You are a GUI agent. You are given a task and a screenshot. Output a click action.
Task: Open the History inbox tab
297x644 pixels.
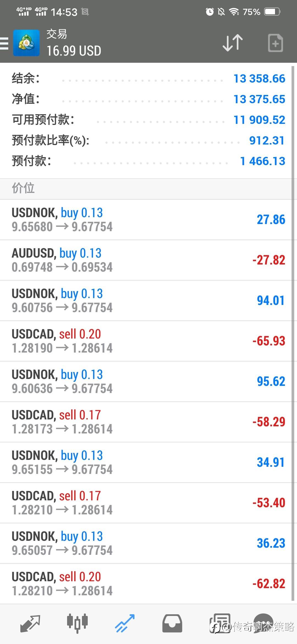pyautogui.click(x=172, y=623)
